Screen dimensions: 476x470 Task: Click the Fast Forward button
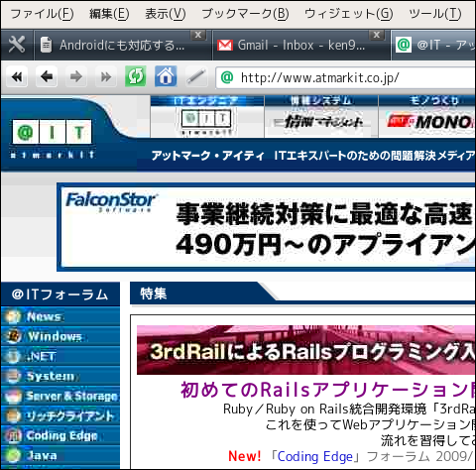click(x=106, y=77)
